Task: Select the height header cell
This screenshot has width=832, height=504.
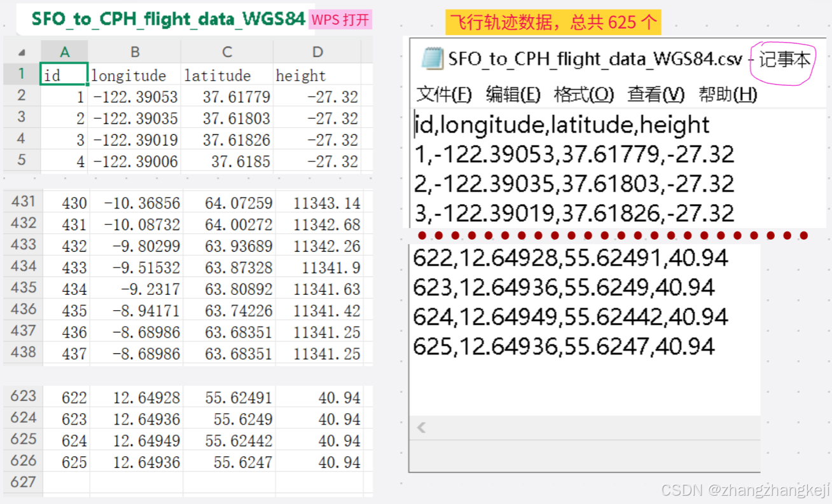Action: click(317, 74)
